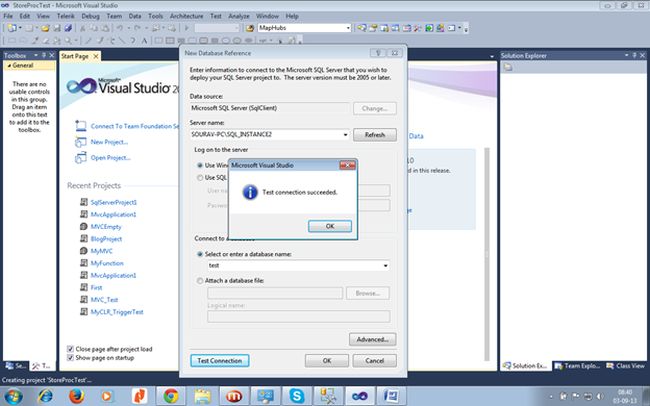The width and height of the screenshot is (650, 406).
Task: Select Use Windows Authentication radio button
Action: [200, 165]
